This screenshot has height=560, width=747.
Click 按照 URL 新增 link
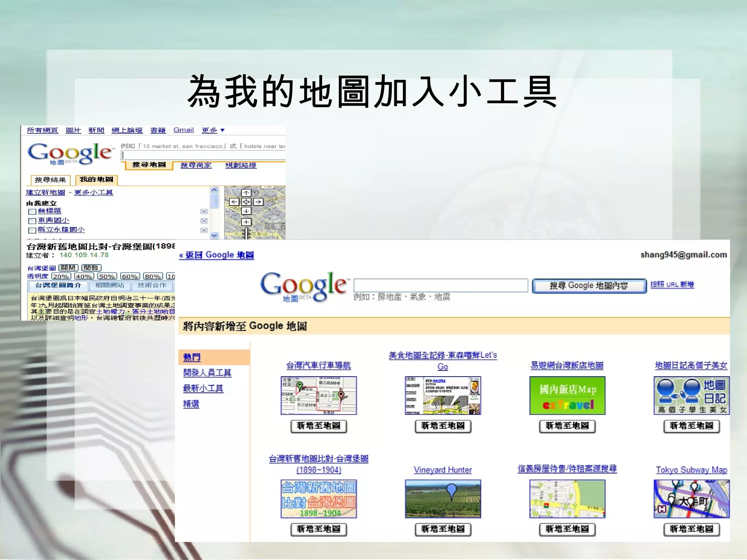672,284
